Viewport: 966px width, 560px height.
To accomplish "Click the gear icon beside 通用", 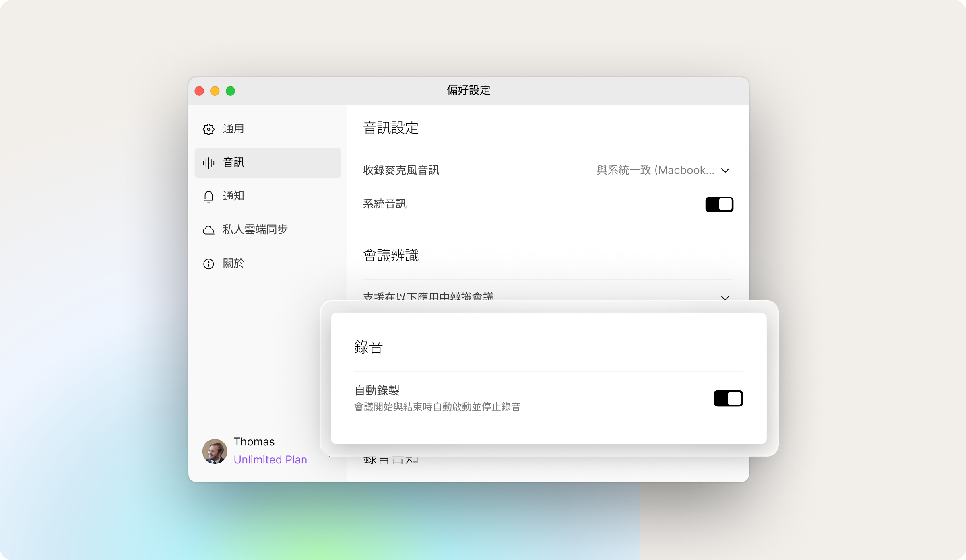I will point(208,129).
